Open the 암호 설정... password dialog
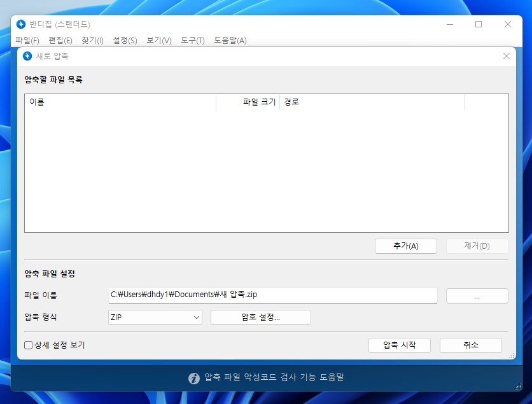This screenshot has width=532, height=404. click(260, 317)
